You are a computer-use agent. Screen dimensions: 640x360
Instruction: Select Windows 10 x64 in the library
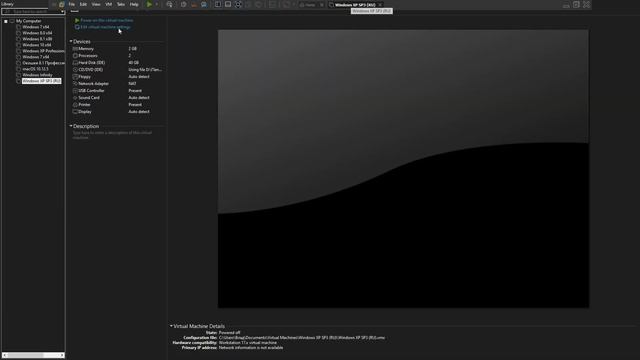point(37,45)
